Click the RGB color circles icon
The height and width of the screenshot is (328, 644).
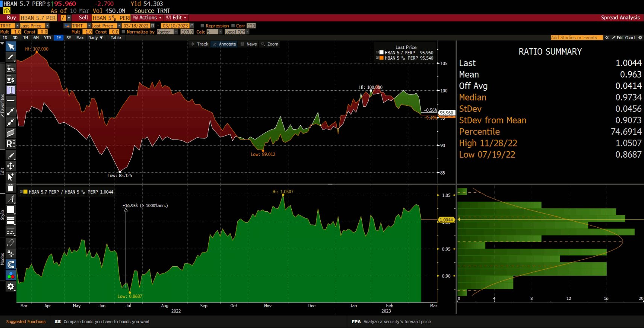click(x=11, y=275)
